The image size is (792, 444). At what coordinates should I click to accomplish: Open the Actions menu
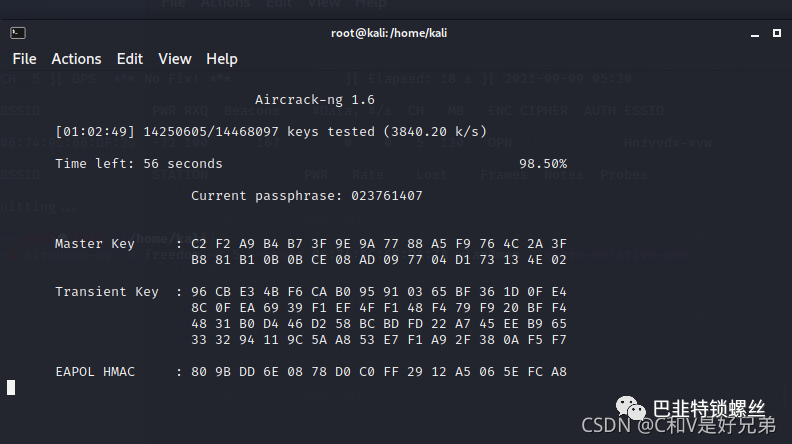pos(76,59)
